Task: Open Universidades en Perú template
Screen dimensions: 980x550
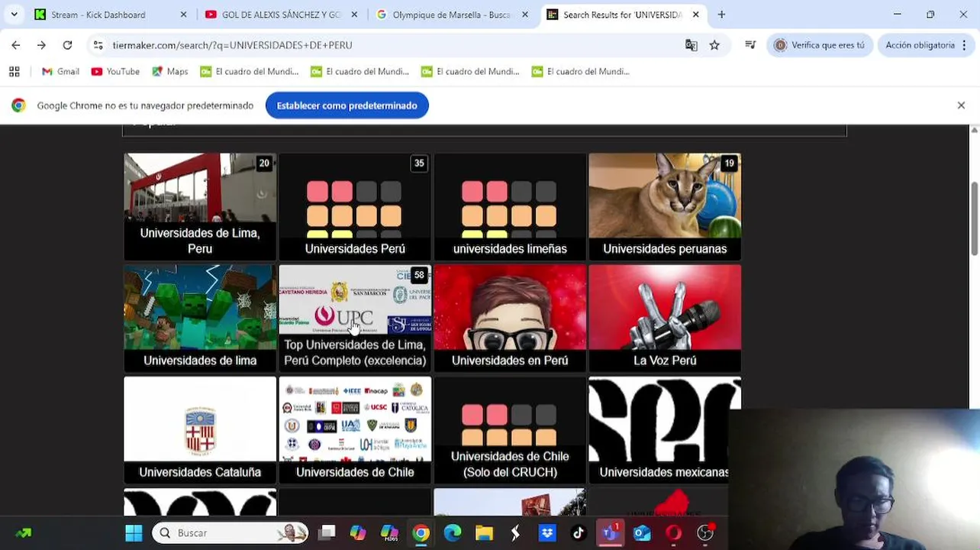Action: tap(510, 318)
